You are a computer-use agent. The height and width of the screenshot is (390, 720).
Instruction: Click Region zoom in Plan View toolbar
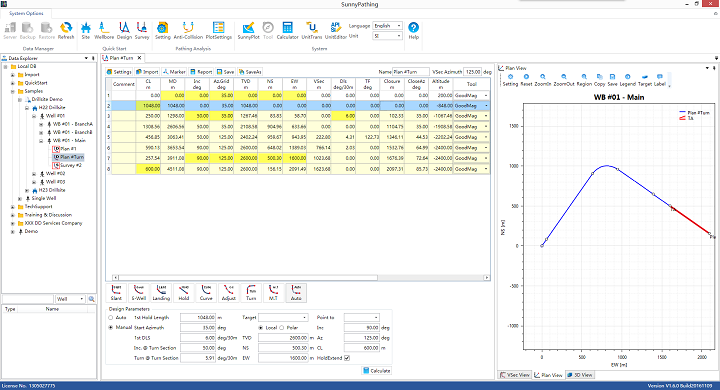pos(584,80)
